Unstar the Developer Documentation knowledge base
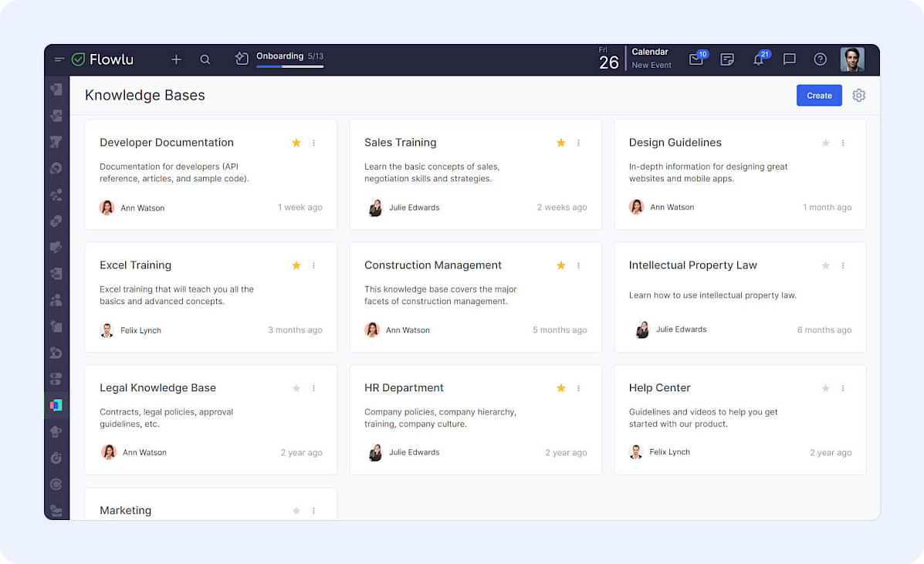Image resolution: width=924 pixels, height=564 pixels. pos(296,143)
